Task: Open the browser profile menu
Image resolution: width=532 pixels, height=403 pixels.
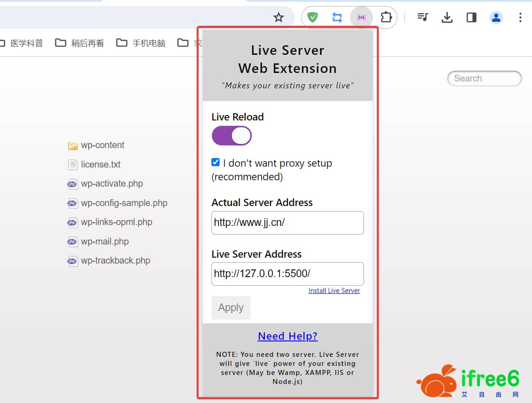Action: [x=496, y=17]
